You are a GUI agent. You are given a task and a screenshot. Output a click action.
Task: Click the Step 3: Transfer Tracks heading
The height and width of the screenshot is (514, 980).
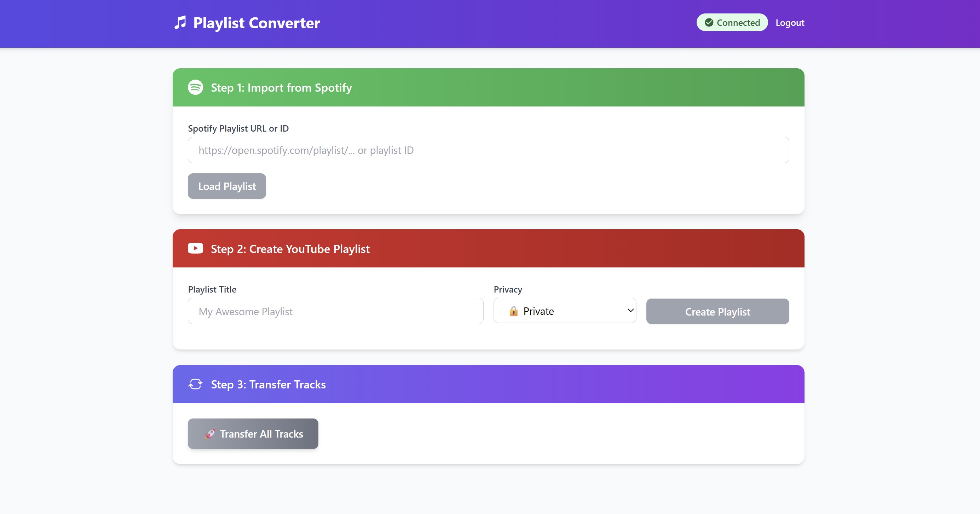point(268,385)
